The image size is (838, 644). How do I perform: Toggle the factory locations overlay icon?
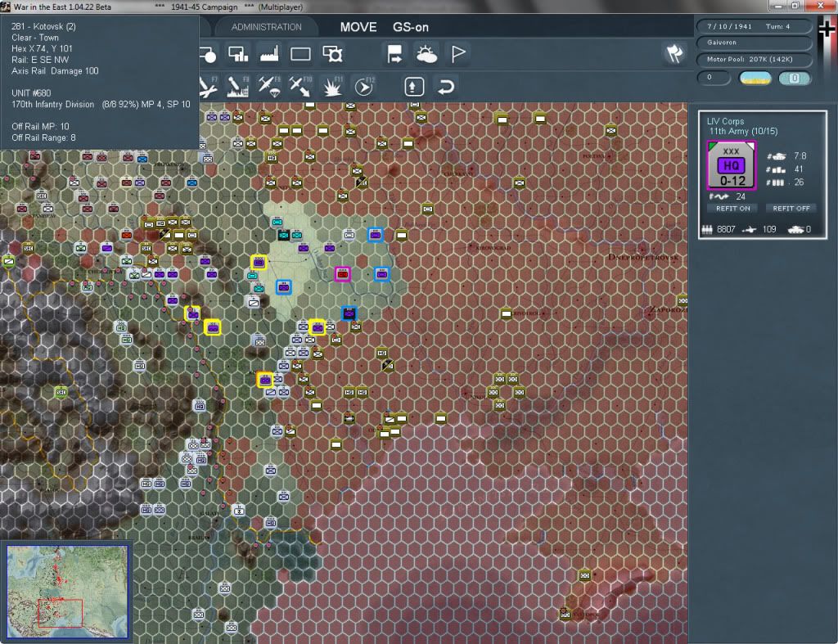point(268,54)
